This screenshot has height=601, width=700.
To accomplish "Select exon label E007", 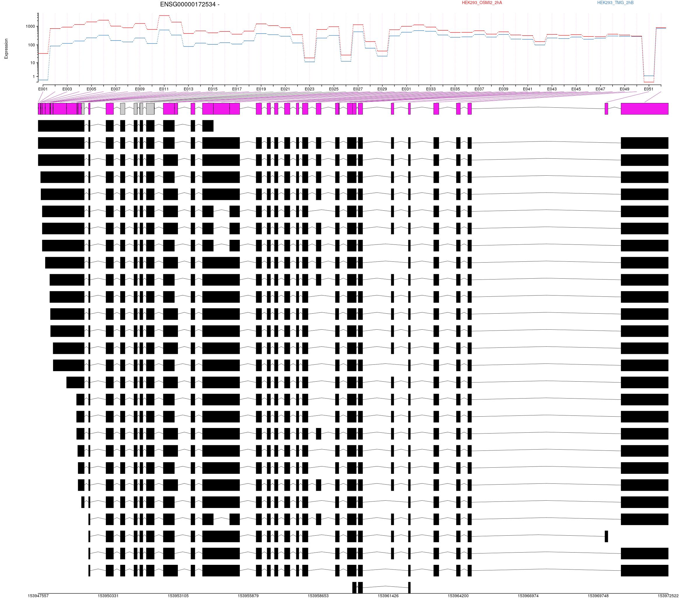I will coord(116,89).
